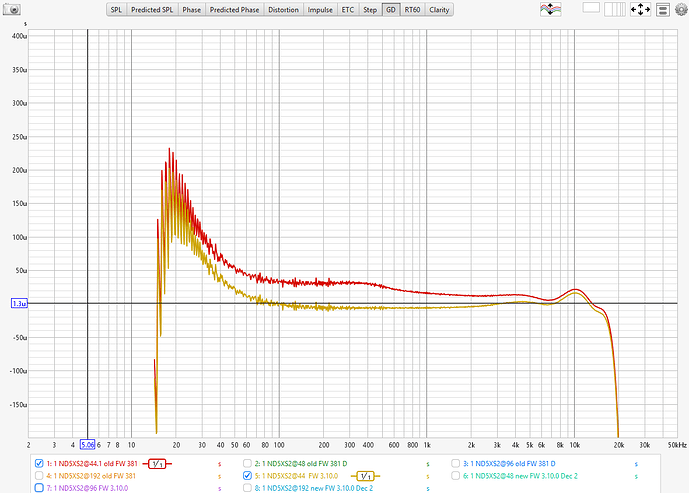This screenshot has height=493, width=689.
Task: Click the 5.06 frequency cursor value box
Action: (x=87, y=444)
